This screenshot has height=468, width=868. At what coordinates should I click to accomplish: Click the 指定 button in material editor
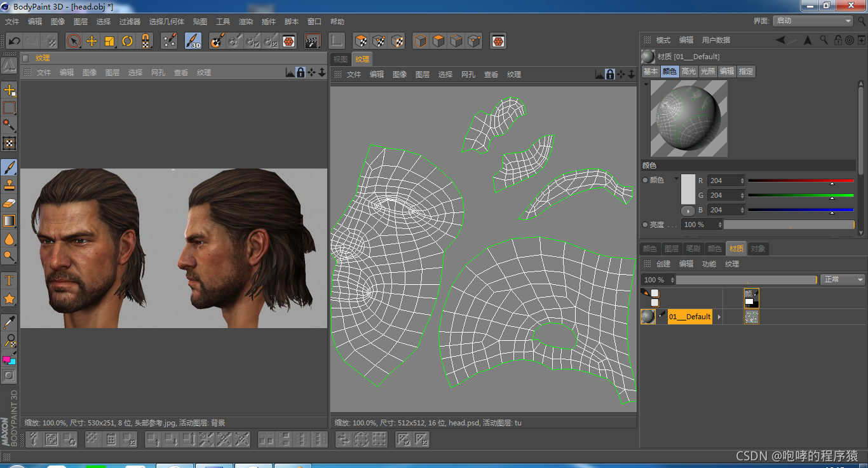[746, 71]
